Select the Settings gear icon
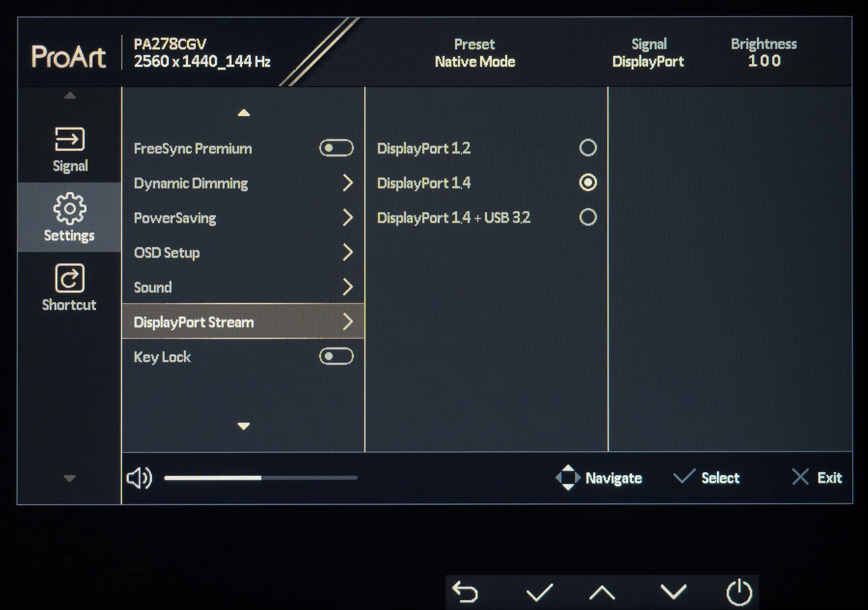This screenshot has height=610, width=868. pos(69,209)
